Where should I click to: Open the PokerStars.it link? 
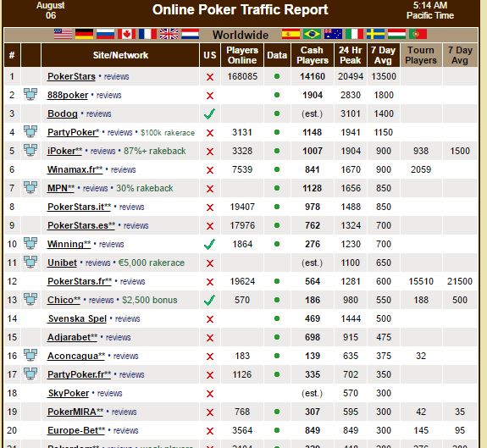79,207
